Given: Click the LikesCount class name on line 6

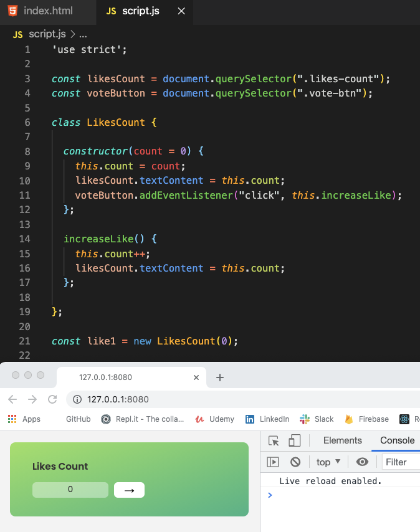Looking at the screenshot, I should click(116, 122).
